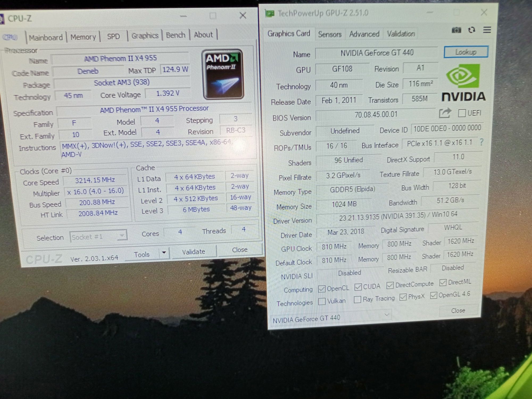
Task: Click the Close button in CPU-Z
Action: (240, 250)
